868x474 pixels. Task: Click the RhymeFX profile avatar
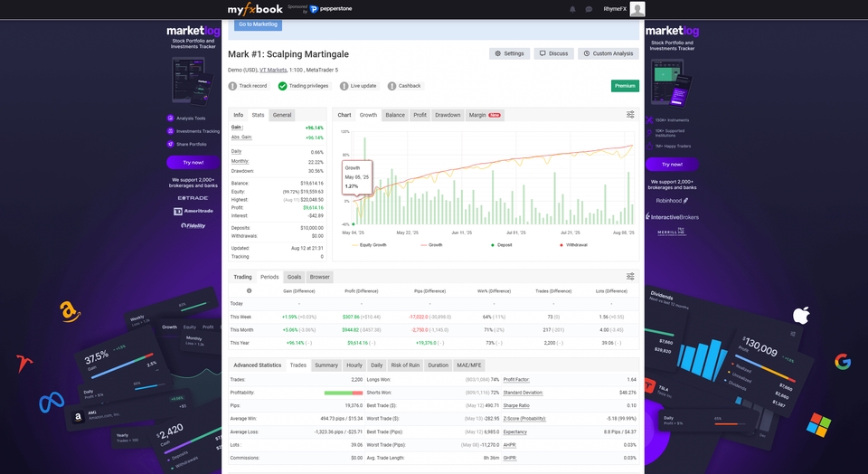(637, 9)
